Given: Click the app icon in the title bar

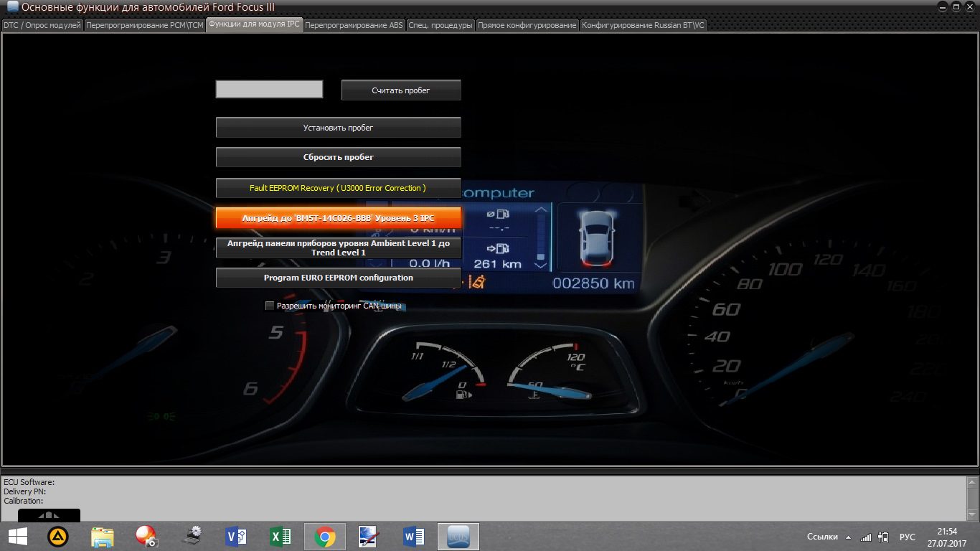Looking at the screenshot, I should coord(11,7).
